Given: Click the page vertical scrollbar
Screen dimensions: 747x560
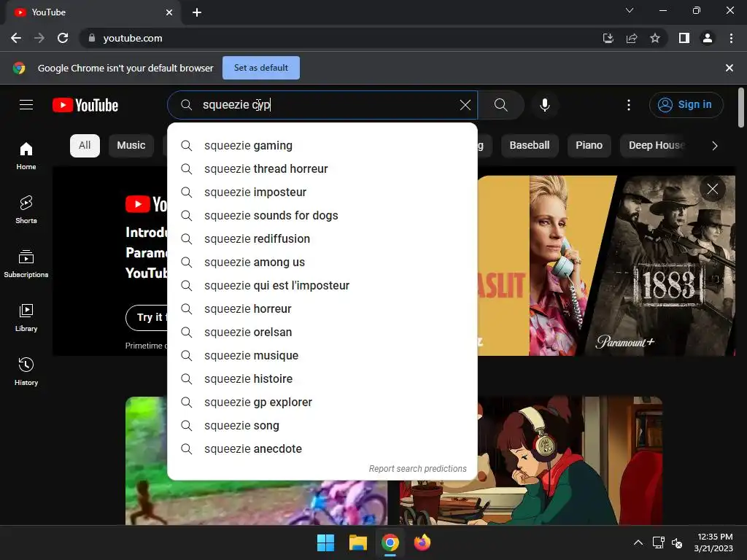Looking at the screenshot, I should 741,108.
